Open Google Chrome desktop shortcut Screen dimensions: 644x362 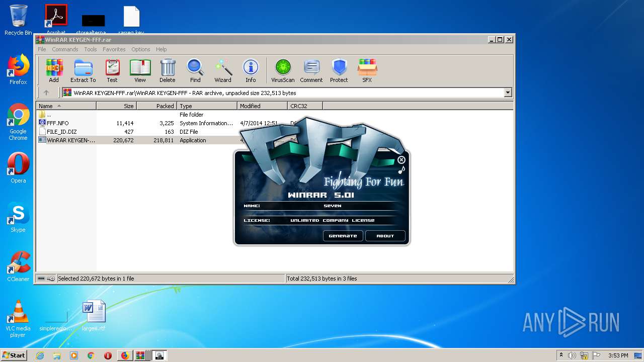coord(18,122)
